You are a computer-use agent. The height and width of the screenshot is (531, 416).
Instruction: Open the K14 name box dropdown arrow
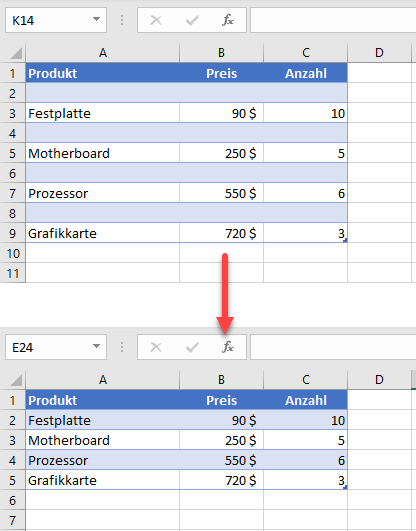coord(97,19)
